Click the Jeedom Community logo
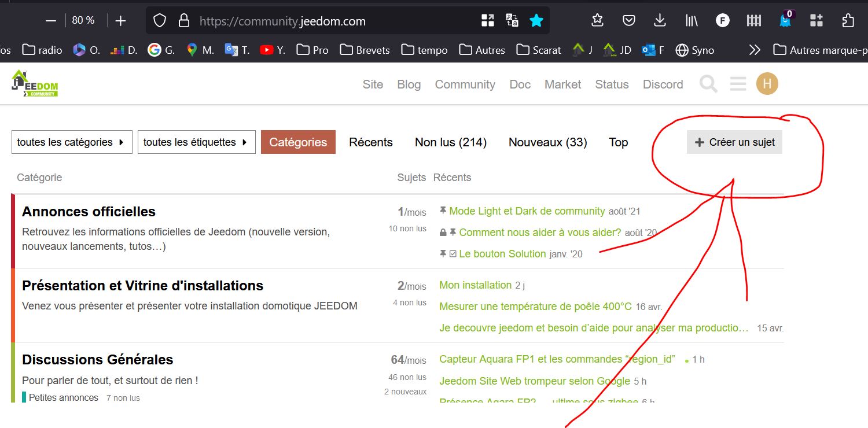868x428 pixels. 35,83
